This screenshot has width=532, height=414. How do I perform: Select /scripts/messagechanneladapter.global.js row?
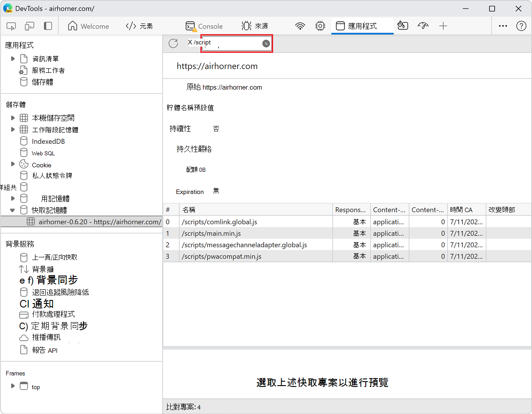click(348, 245)
